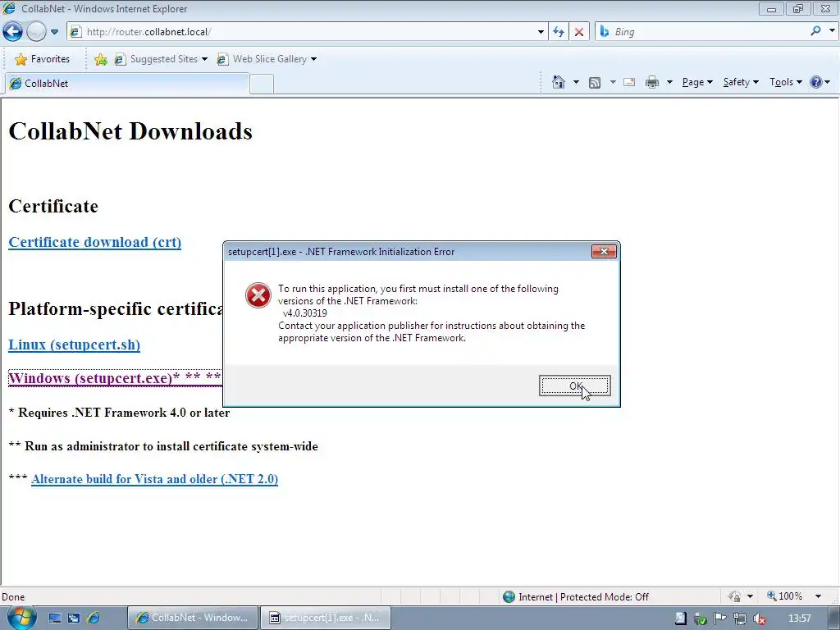Open the Windows Start orb
Viewport: 840px width, 630px height.
(21, 617)
